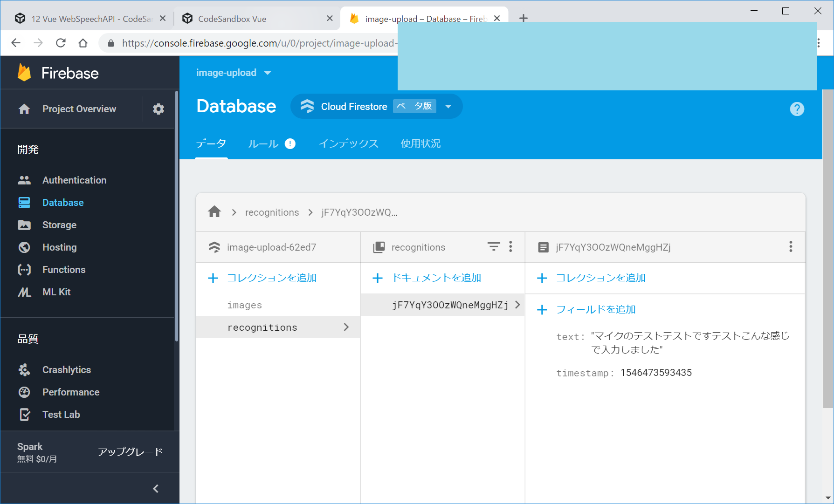Click the Project Overview home icon
Viewport: 834px width, 504px height.
tap(24, 109)
